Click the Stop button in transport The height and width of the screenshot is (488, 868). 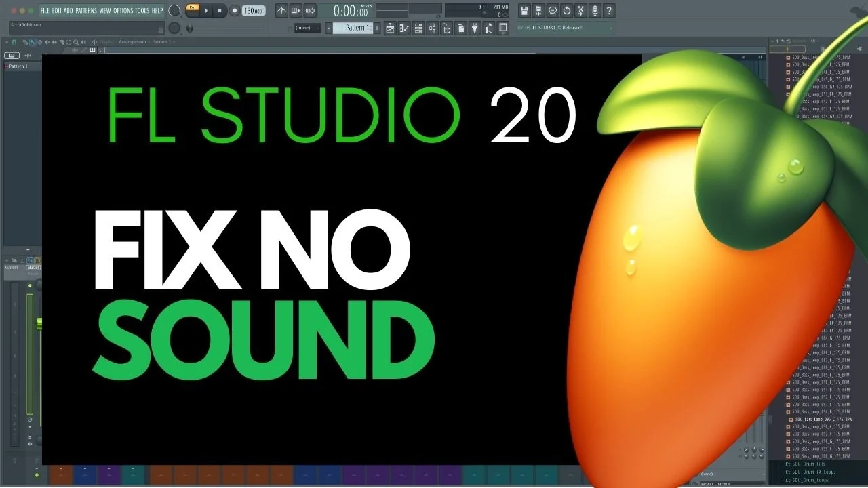pyautogui.click(x=220, y=11)
